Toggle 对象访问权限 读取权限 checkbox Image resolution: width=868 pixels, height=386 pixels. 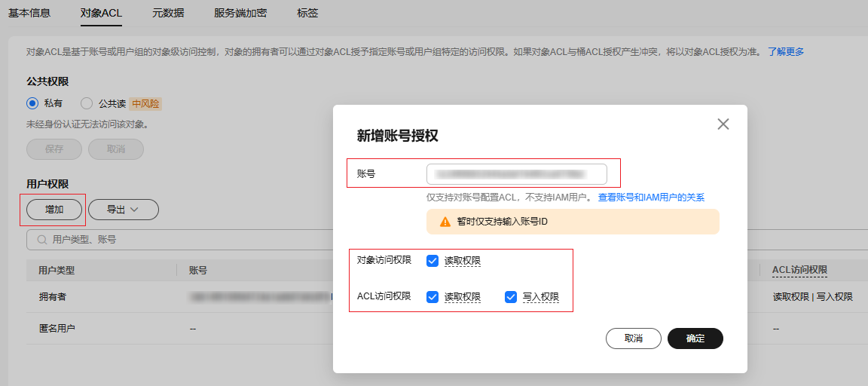tap(433, 260)
